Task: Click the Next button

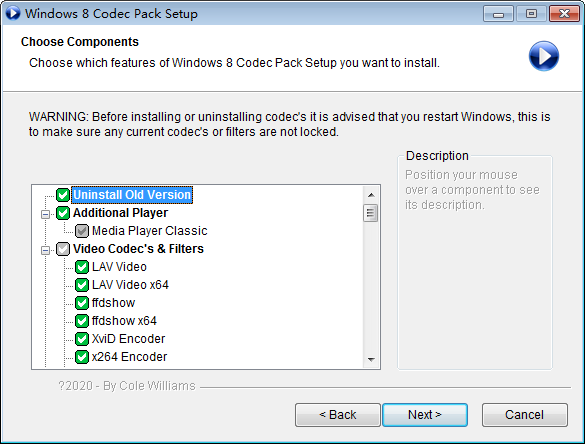Action: pos(425,415)
